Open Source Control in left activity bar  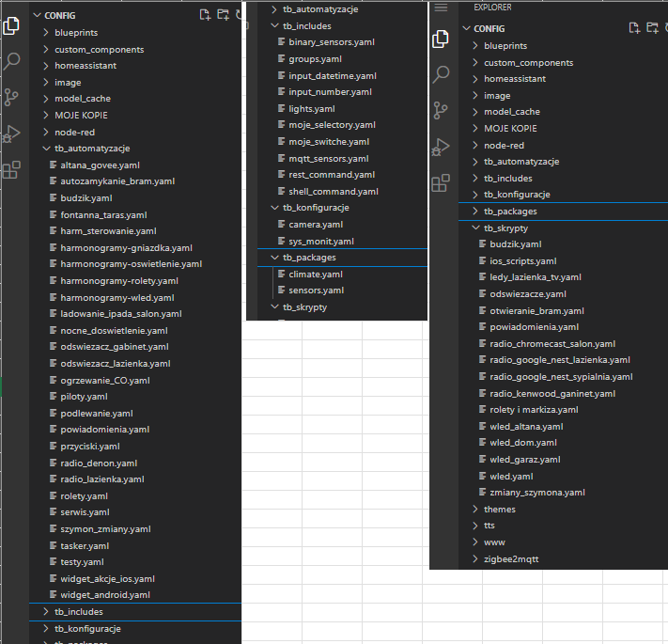[x=11, y=97]
